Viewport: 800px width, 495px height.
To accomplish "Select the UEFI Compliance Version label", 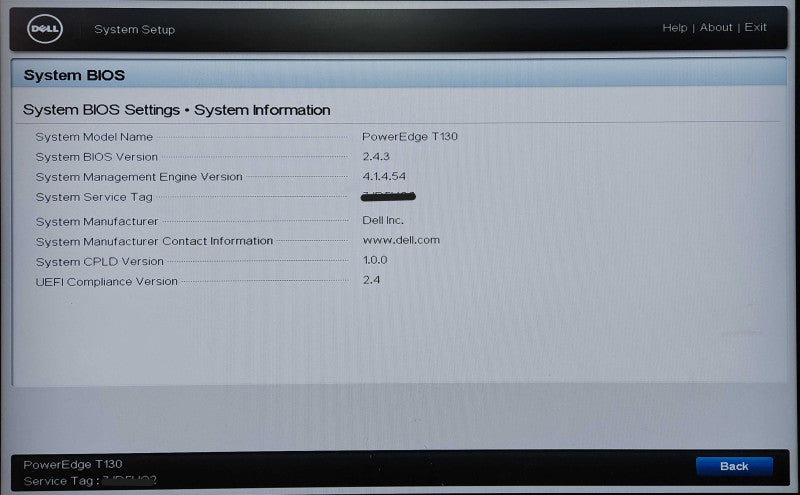I will [x=107, y=282].
